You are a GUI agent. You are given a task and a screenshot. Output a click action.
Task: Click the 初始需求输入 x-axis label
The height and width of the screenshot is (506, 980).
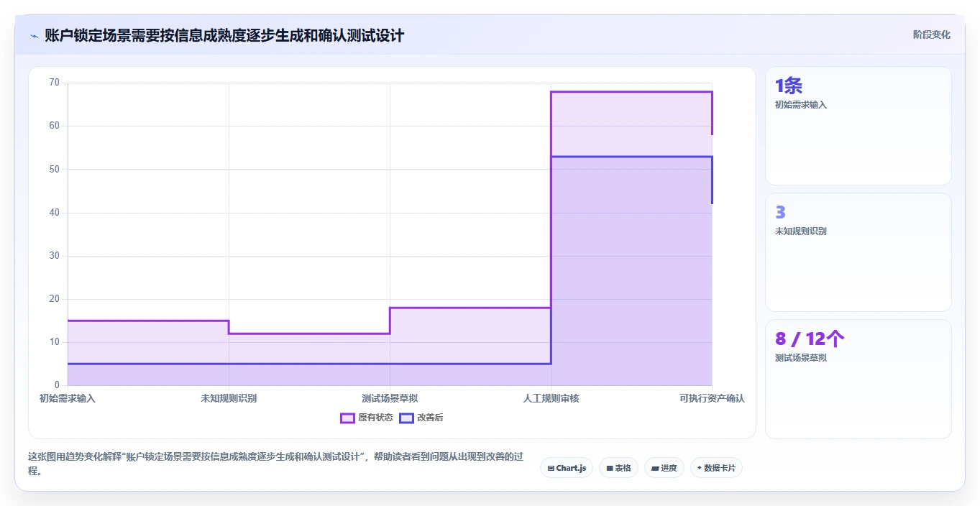pos(68,398)
